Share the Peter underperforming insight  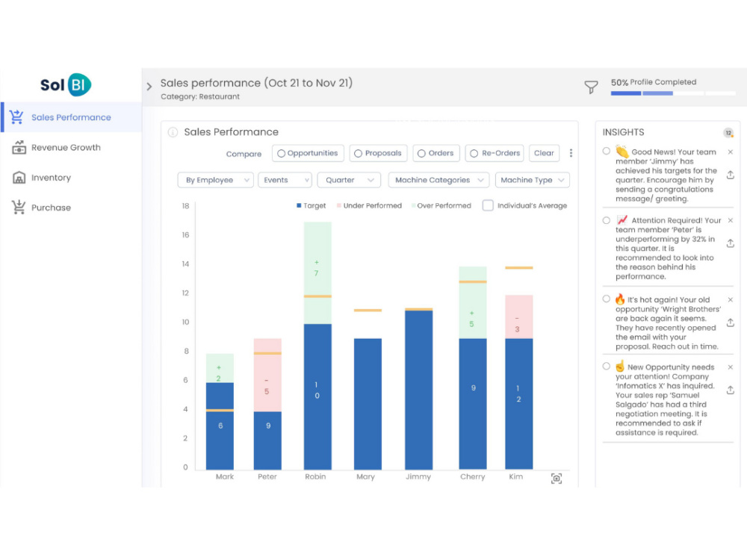click(x=730, y=243)
